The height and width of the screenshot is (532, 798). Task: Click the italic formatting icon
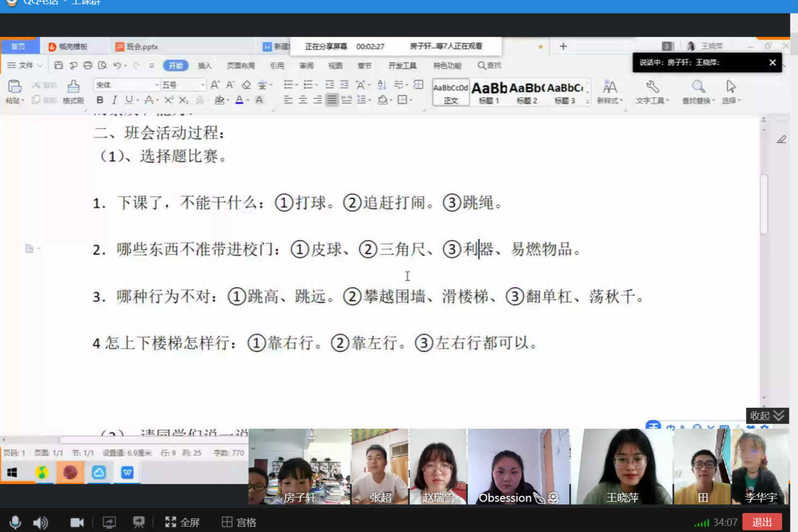click(114, 100)
